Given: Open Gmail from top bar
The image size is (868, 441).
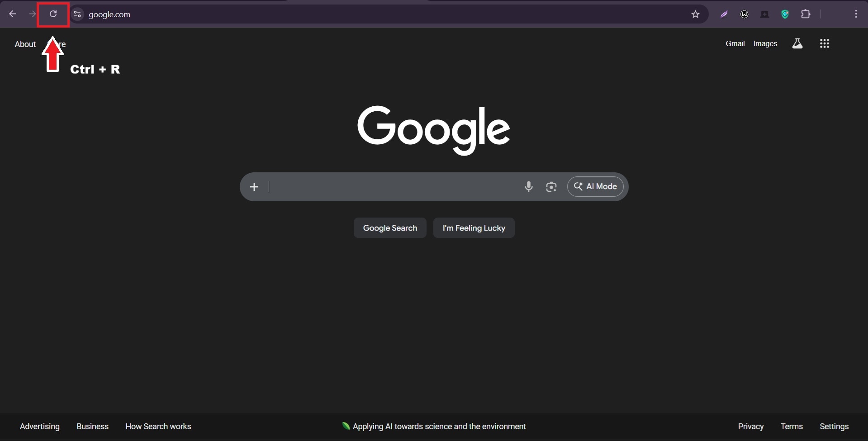Looking at the screenshot, I should coord(735,43).
